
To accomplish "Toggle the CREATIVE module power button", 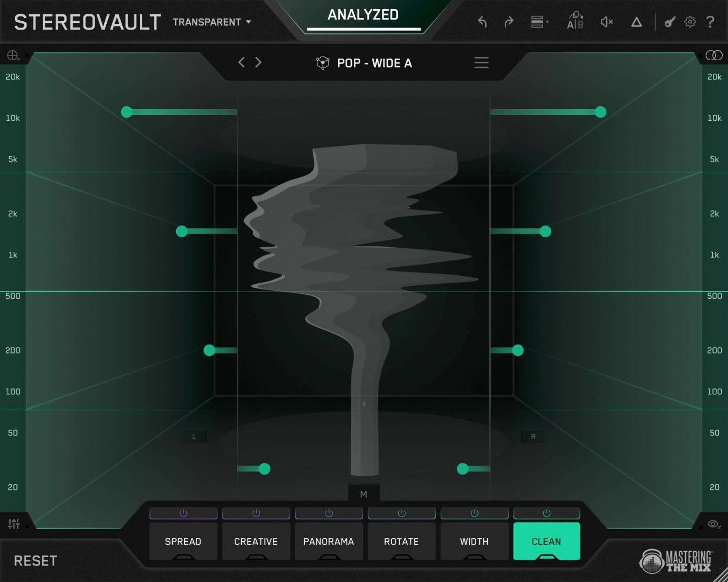I will click(256, 513).
